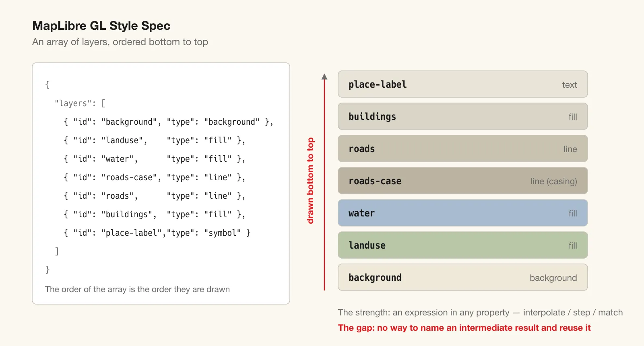
Task: Select the roads-case layer bar
Action: point(463,181)
